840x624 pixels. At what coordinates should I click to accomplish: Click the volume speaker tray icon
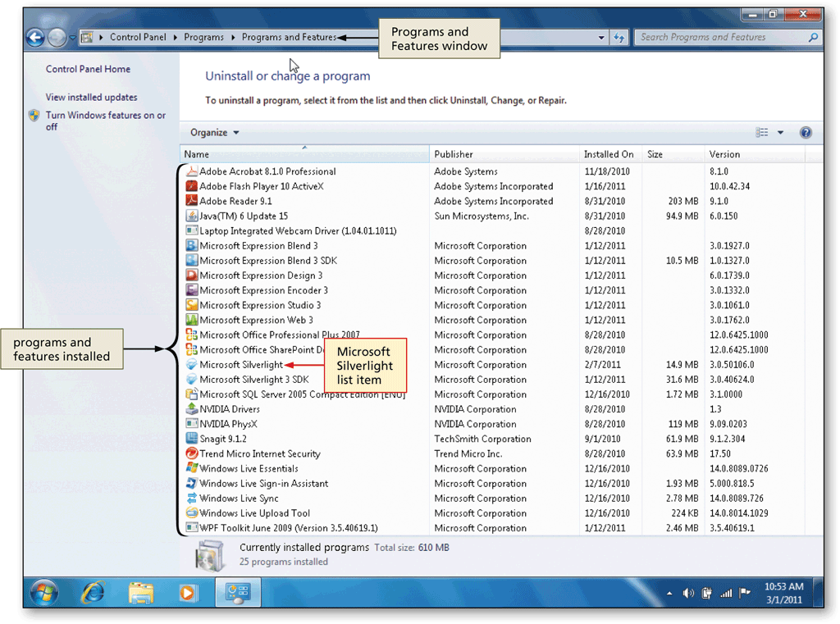(x=688, y=593)
